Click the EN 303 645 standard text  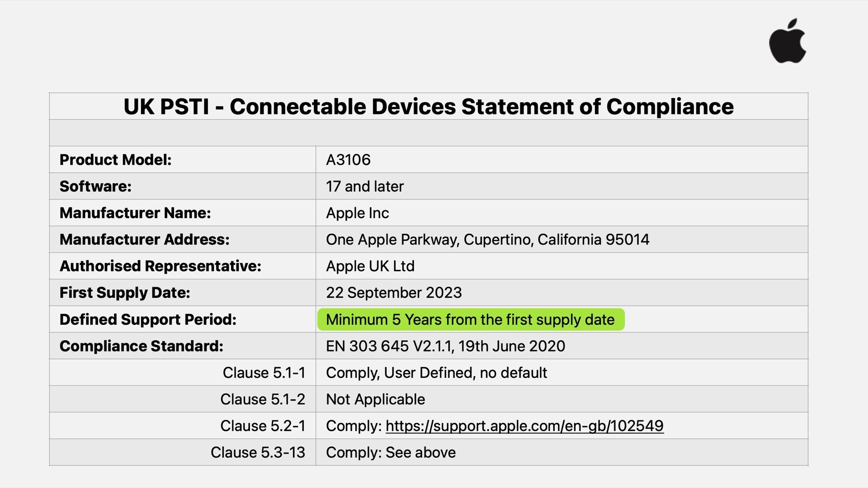445,346
